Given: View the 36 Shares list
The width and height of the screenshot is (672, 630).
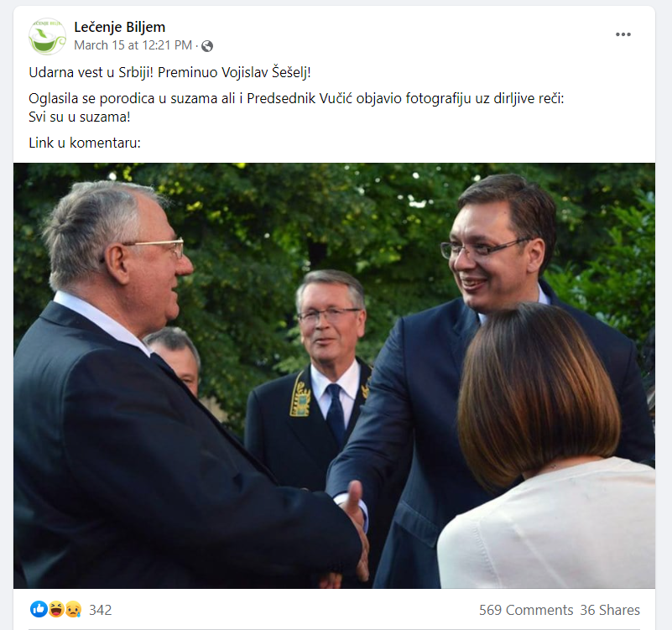Looking at the screenshot, I should tap(610, 610).
